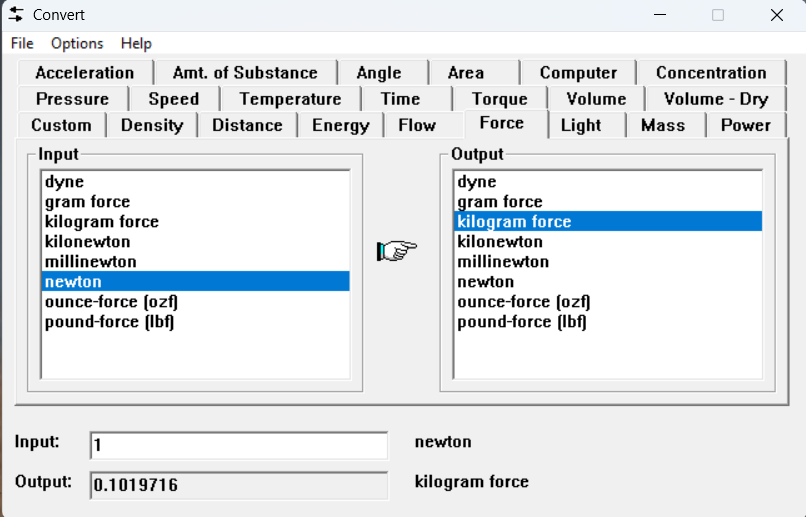Choose millinewton in the Output list
Image resolution: width=806 pixels, height=517 pixels.
pos(503,262)
